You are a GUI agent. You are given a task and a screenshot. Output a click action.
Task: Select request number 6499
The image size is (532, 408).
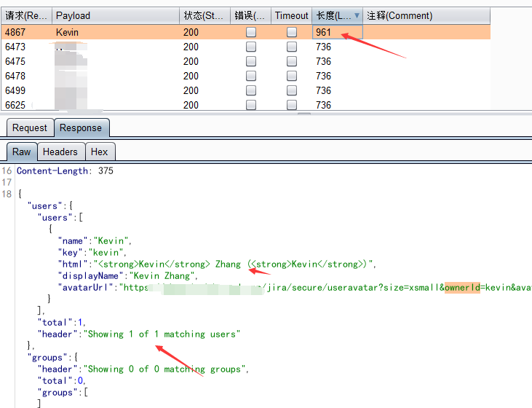coord(15,90)
